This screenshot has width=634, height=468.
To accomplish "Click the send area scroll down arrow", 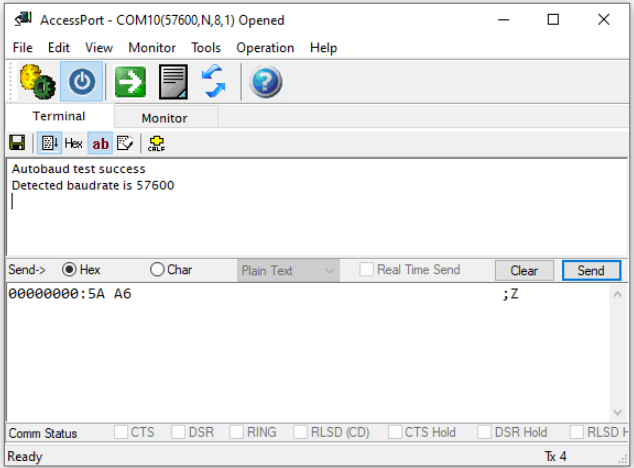I will tap(617, 412).
